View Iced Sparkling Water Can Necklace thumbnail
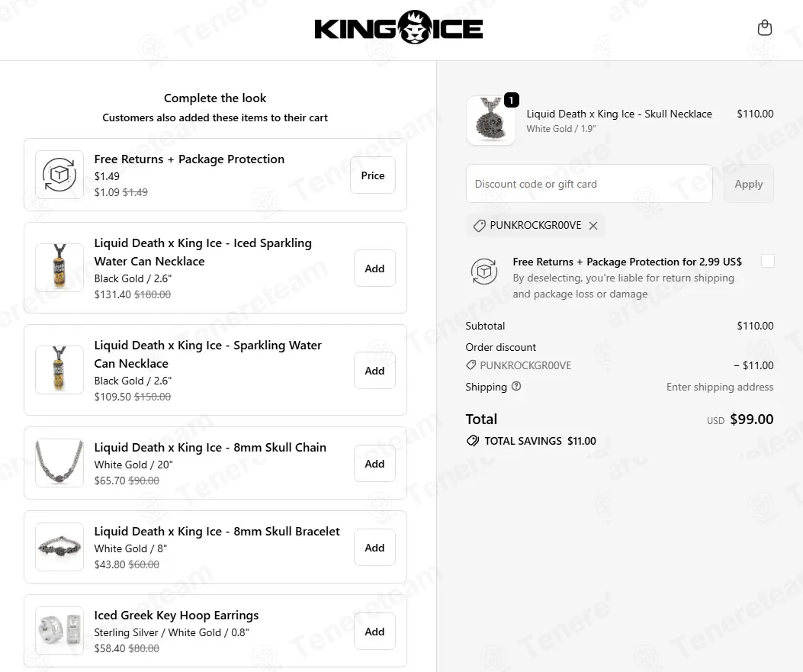803x672 pixels. click(x=59, y=268)
